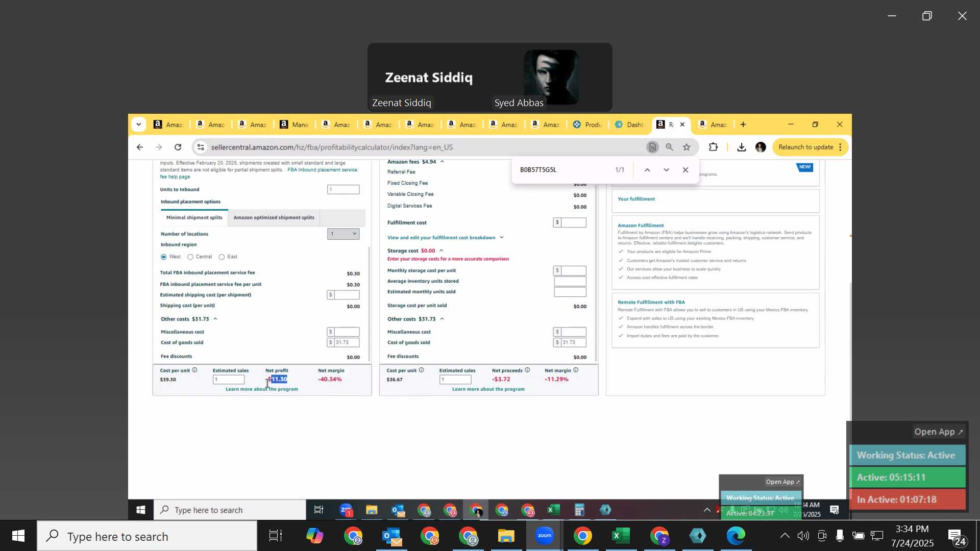Open a new Chrome tab with plus
Viewport: 980px width, 551px height.
pos(743,124)
